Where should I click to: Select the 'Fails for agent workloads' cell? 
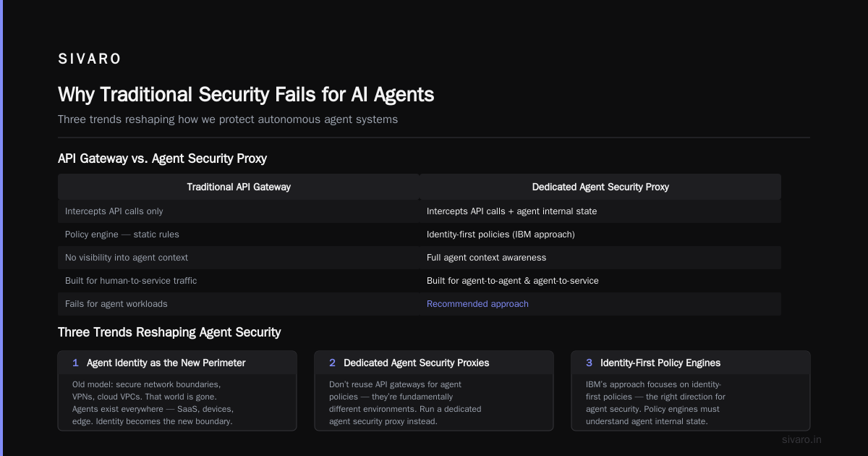pyautogui.click(x=239, y=304)
